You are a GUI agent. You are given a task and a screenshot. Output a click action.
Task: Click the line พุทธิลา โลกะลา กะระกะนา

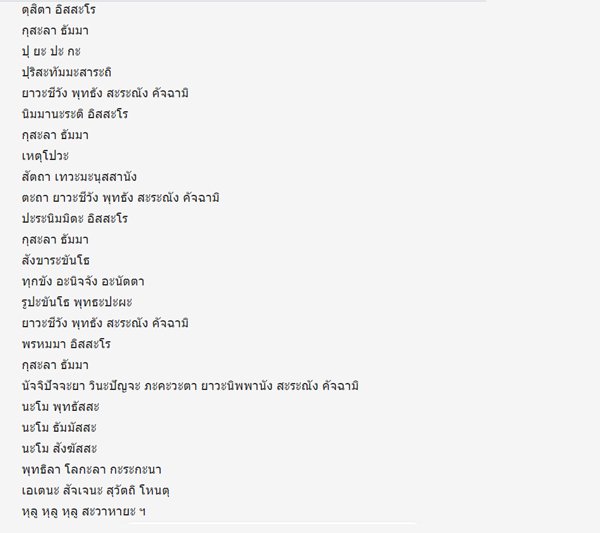coord(91,469)
